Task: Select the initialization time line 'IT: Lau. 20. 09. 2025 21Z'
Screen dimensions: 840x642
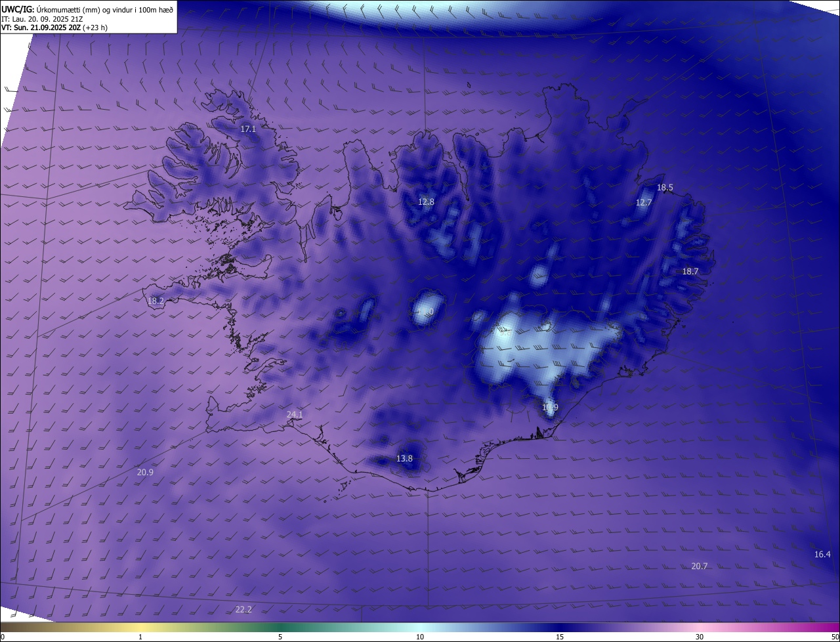Action: (x=42, y=18)
